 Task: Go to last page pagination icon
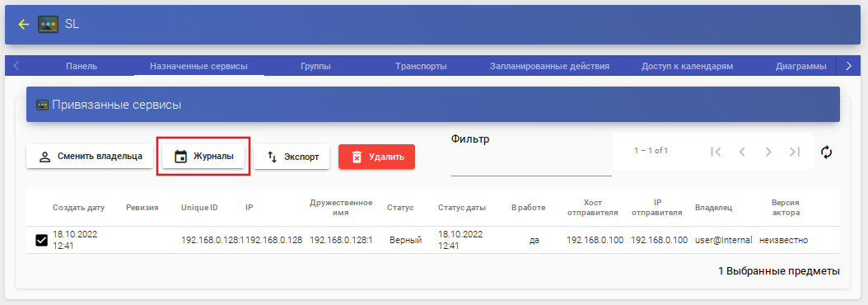795,152
